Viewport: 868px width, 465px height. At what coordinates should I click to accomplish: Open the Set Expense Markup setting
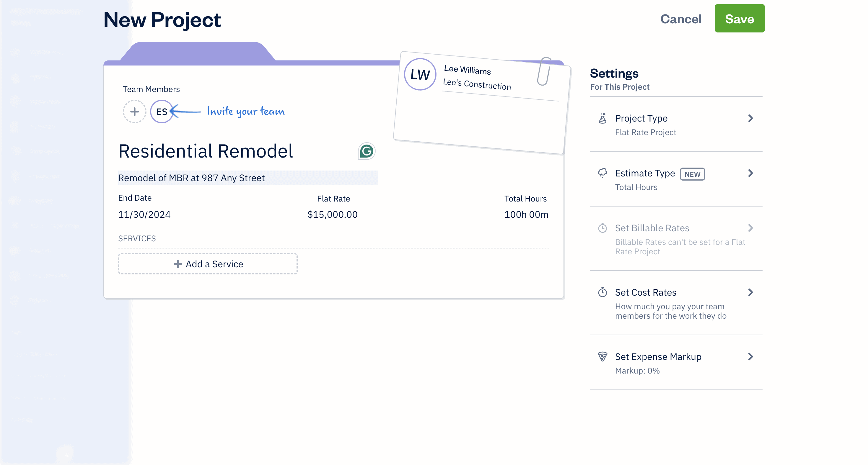[676, 363]
